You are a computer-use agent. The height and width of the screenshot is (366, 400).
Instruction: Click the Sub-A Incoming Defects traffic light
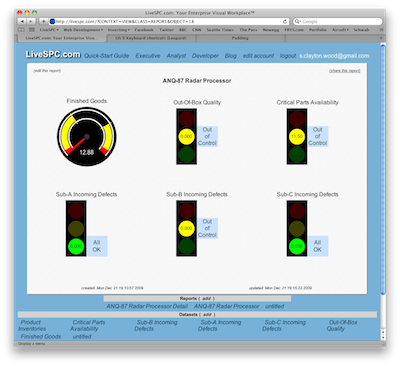[x=76, y=228]
